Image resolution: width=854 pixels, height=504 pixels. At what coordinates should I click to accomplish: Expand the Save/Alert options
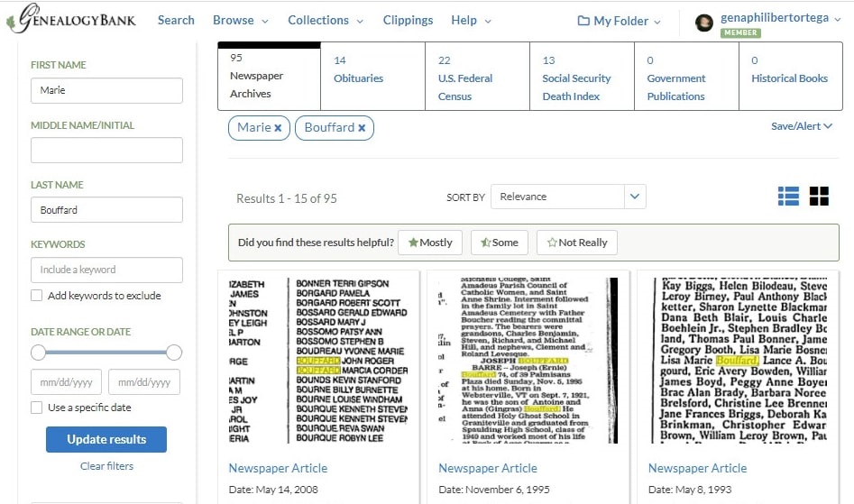point(801,126)
